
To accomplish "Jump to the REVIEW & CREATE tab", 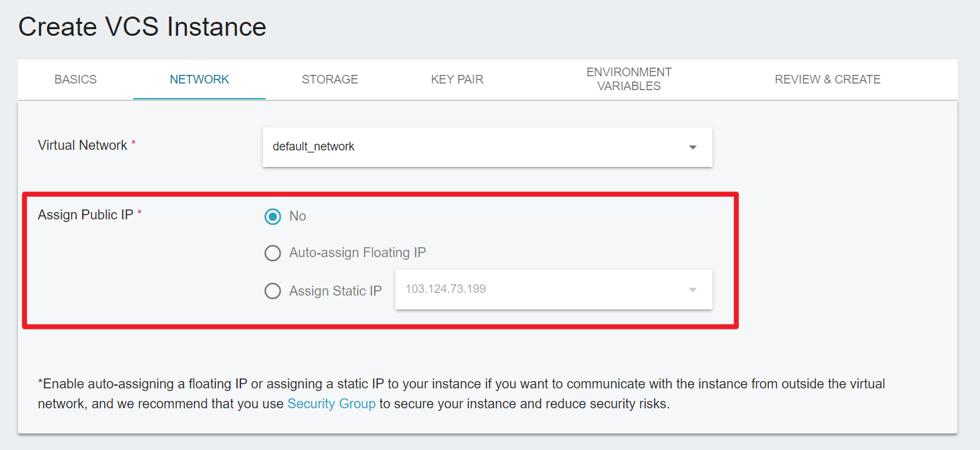I will click(x=828, y=80).
